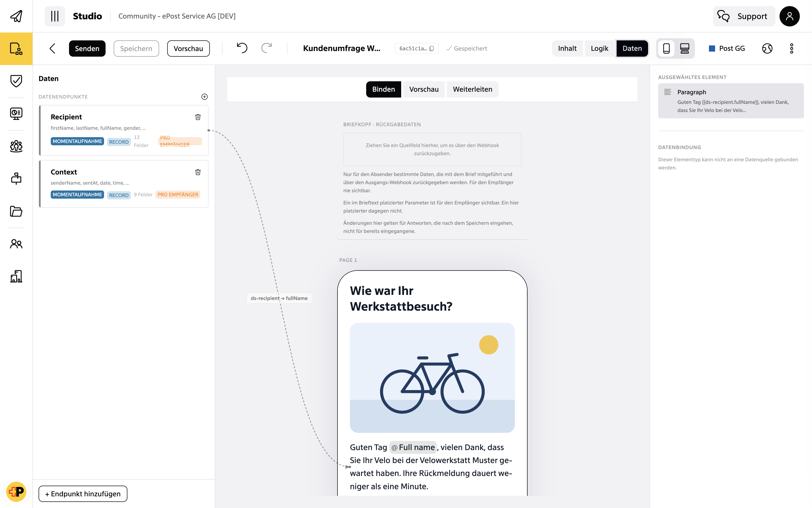Delete the Recipient data endpoint
Image resolution: width=812 pixels, height=508 pixels.
pos(198,117)
